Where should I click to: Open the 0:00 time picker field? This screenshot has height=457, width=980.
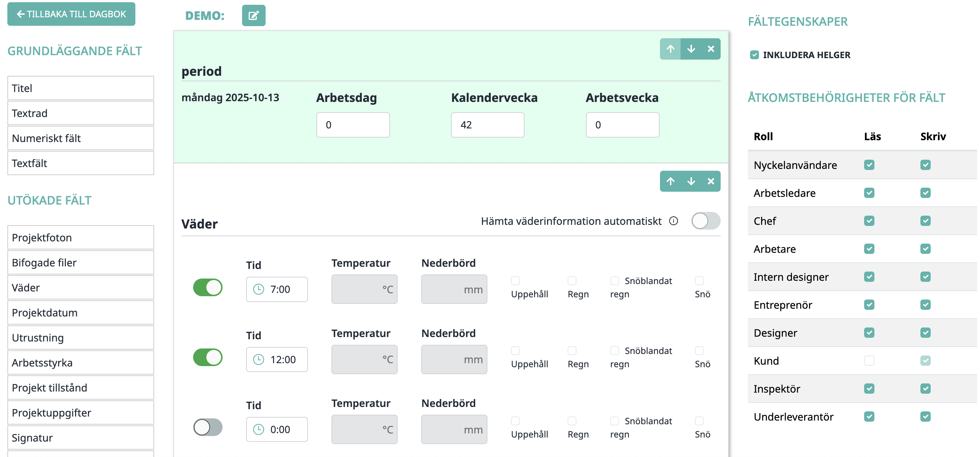click(277, 430)
